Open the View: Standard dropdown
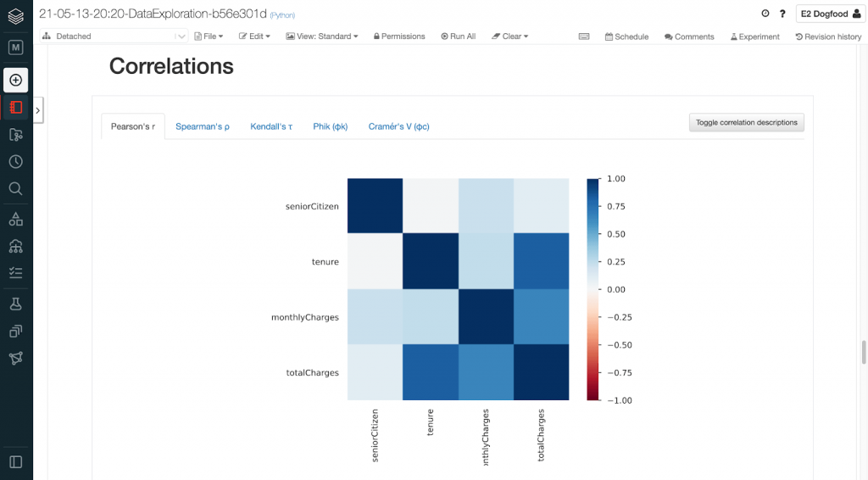Image resolution: width=868 pixels, height=480 pixels. 322,36
